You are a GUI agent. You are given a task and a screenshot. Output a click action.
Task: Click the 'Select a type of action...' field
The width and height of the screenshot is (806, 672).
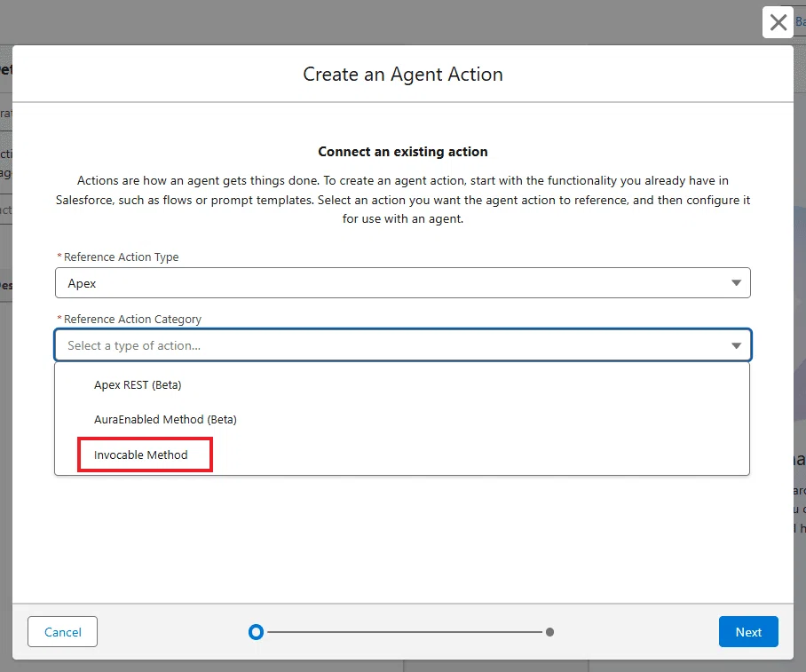click(403, 345)
